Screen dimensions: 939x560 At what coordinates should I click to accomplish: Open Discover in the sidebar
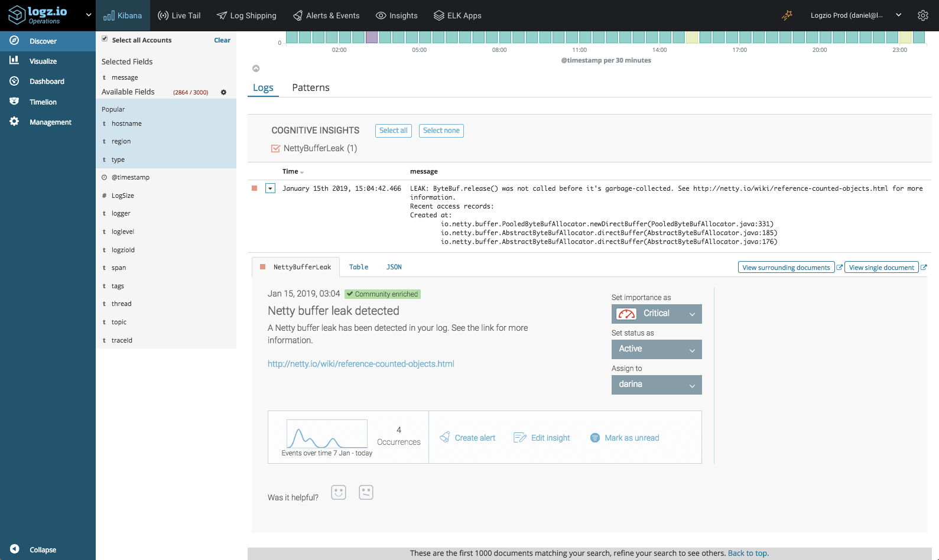(x=48, y=41)
